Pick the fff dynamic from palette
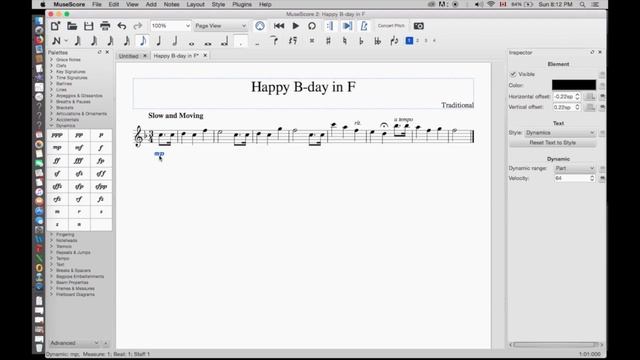 [79, 161]
